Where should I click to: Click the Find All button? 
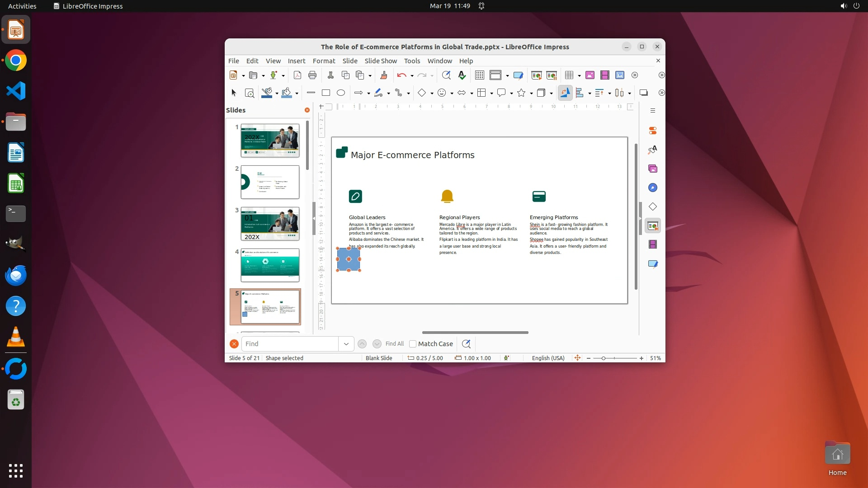tap(394, 344)
